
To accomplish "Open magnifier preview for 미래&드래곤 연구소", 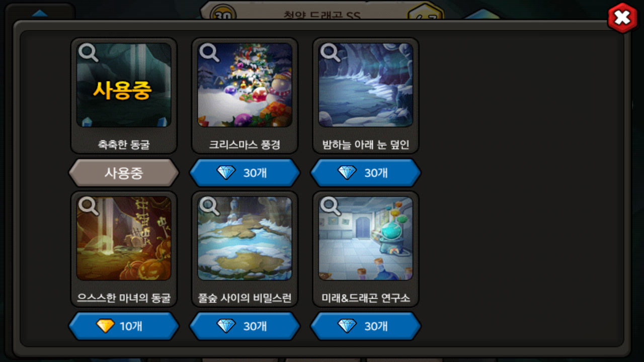I will tap(330, 205).
